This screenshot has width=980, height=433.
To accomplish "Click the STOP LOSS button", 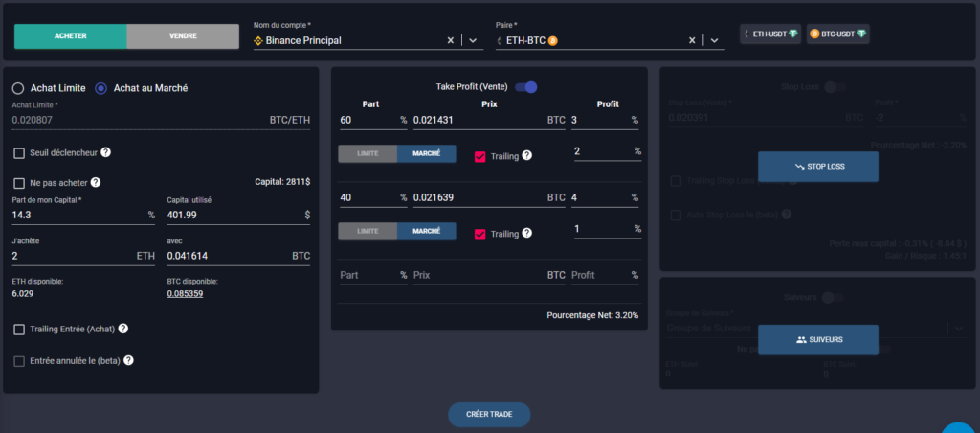I will click(818, 167).
